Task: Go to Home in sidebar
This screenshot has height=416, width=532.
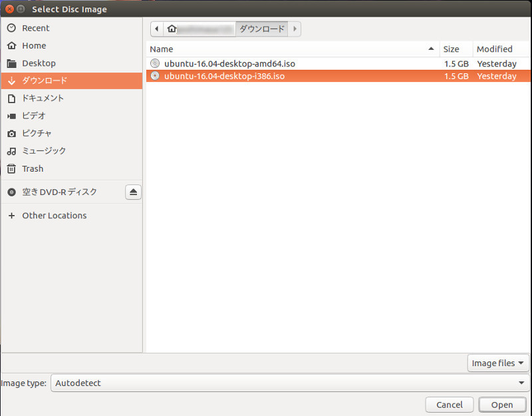Action: pyautogui.click(x=72, y=46)
